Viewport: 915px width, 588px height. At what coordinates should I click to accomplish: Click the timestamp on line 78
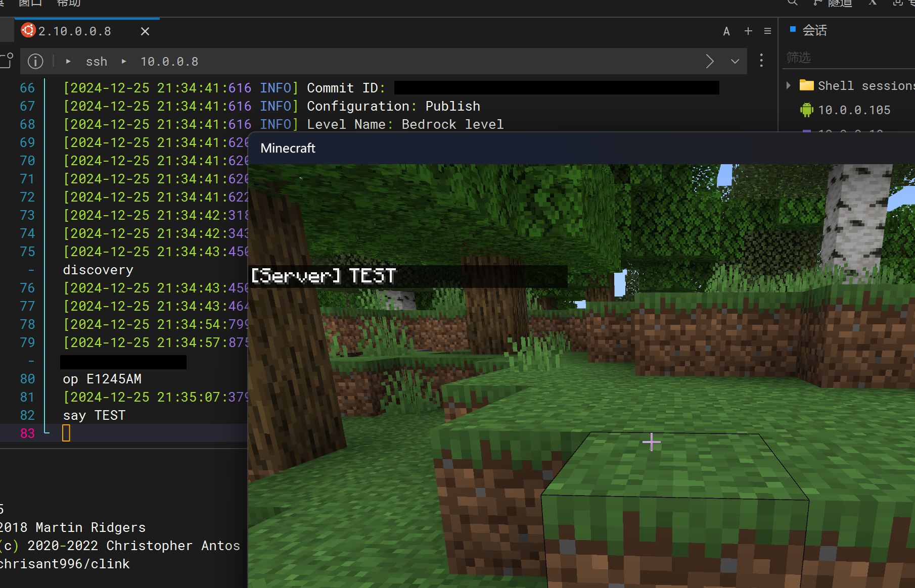coord(156,324)
